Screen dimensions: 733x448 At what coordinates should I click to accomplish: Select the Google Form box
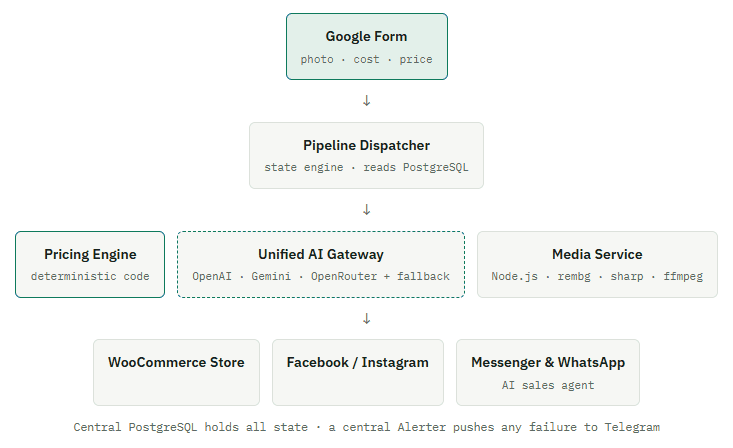click(367, 46)
